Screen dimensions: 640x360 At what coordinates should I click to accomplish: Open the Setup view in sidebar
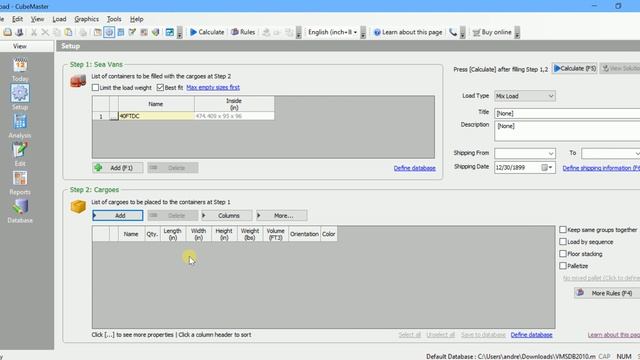[20, 97]
